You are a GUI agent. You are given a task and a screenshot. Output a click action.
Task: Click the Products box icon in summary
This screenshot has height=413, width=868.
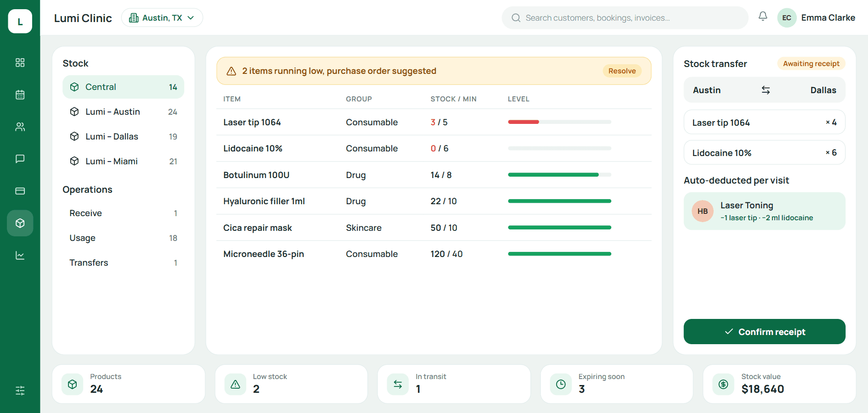73,385
